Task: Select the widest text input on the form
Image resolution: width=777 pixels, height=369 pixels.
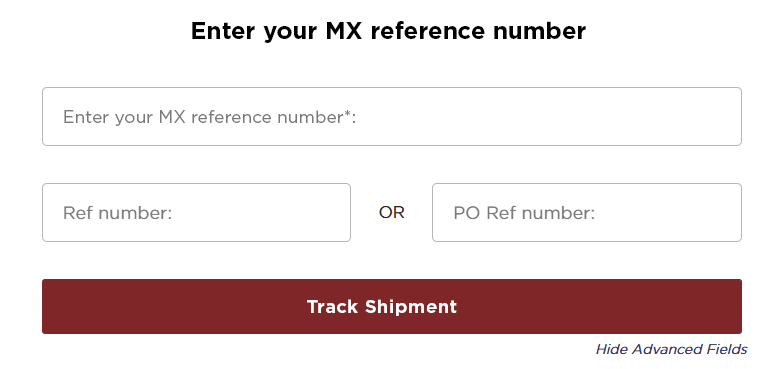Action: pyautogui.click(x=391, y=116)
